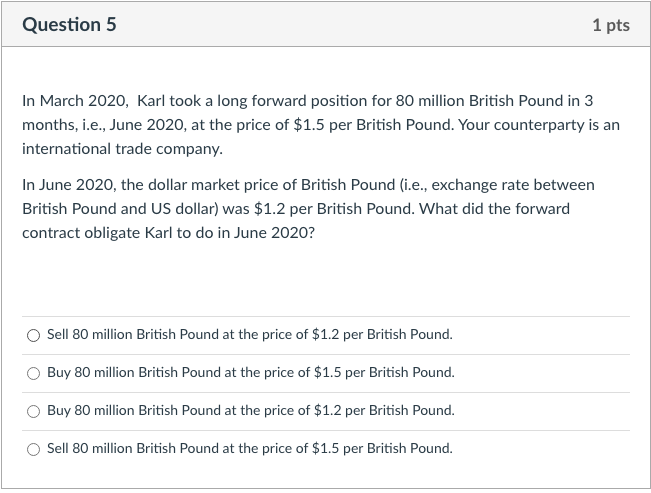
Task: Click the phrase "months, i.e., June 2020"
Action: [x=105, y=126]
